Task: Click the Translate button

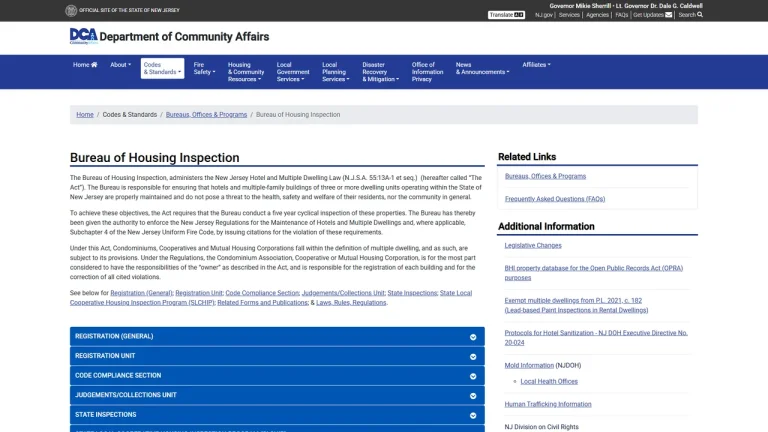Action: [506, 15]
